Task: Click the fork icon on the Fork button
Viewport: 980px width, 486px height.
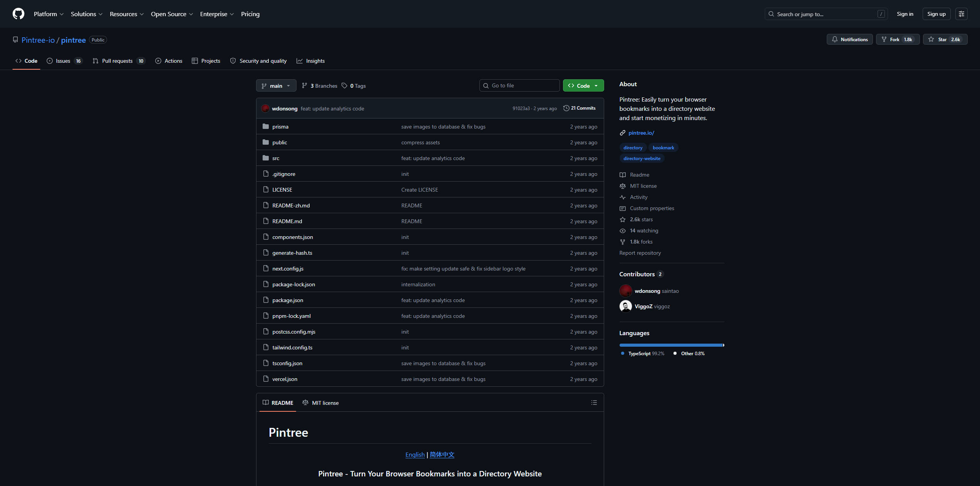Action: pyautogui.click(x=884, y=39)
